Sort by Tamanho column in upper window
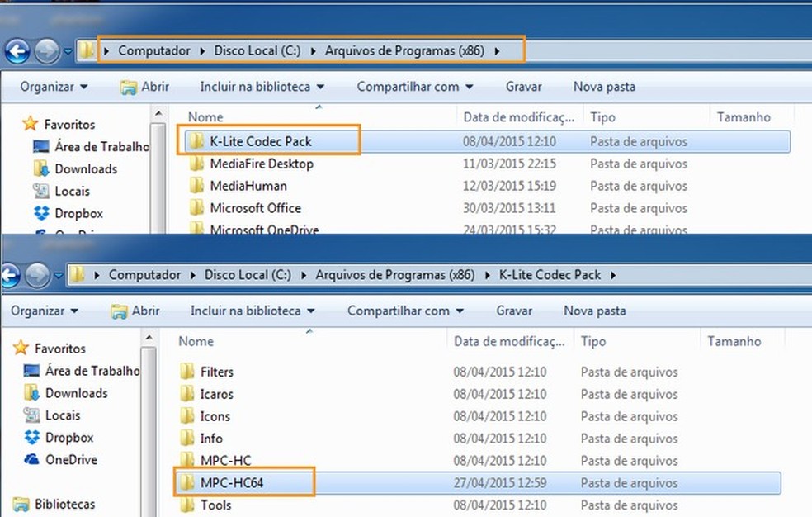The width and height of the screenshot is (812, 517). [744, 117]
